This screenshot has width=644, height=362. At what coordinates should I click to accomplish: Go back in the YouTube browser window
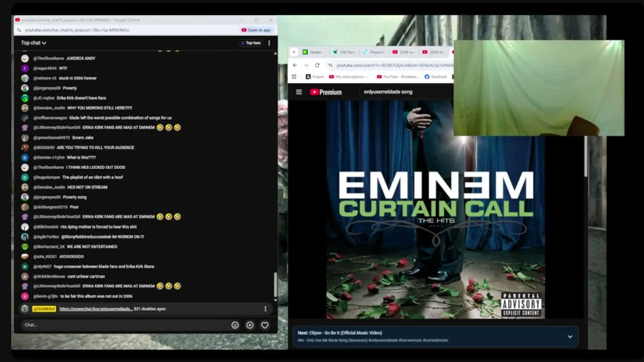(x=295, y=65)
